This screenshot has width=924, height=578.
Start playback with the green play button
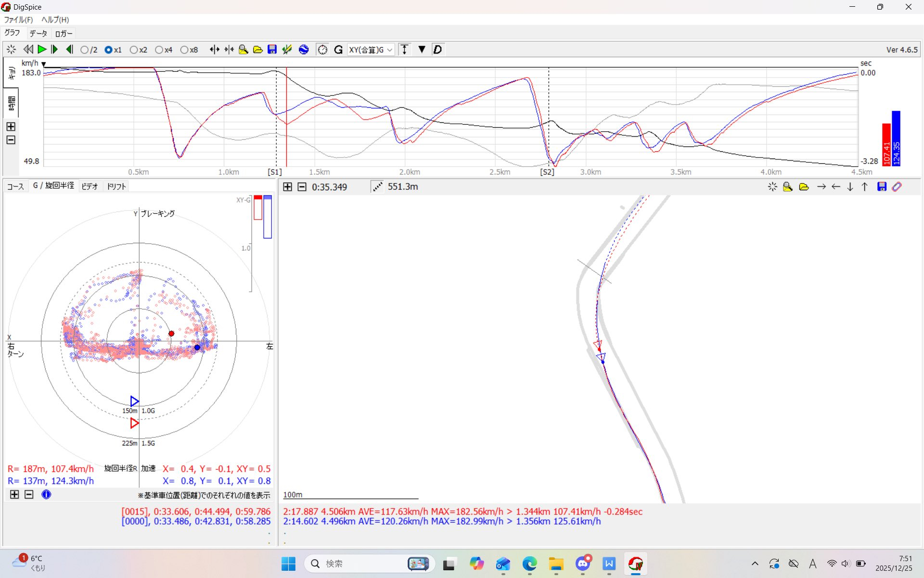point(42,50)
